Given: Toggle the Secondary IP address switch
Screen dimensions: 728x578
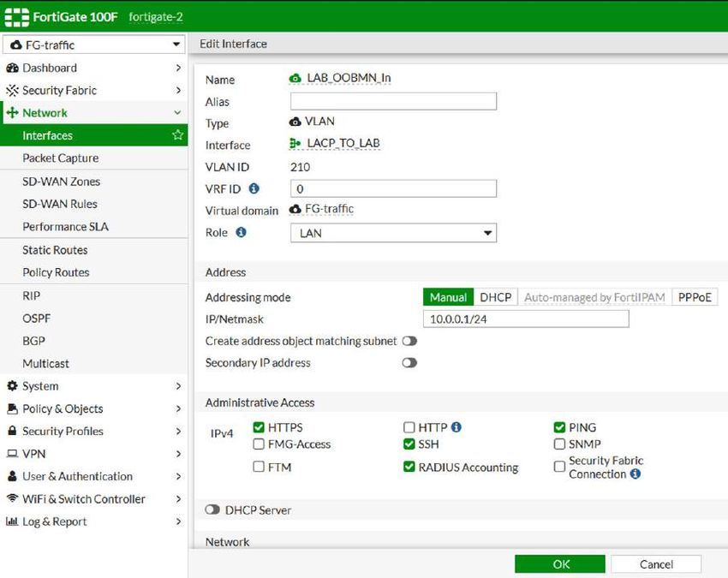Looking at the screenshot, I should click(x=409, y=362).
